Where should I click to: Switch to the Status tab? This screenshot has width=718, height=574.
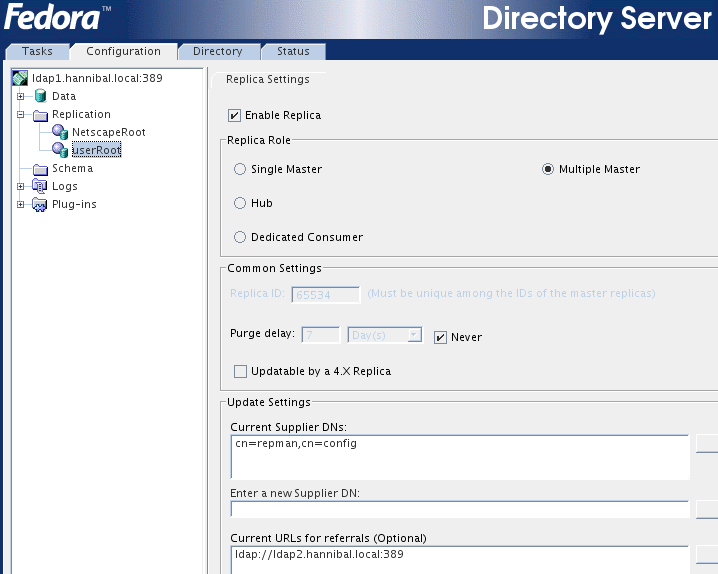point(293,51)
